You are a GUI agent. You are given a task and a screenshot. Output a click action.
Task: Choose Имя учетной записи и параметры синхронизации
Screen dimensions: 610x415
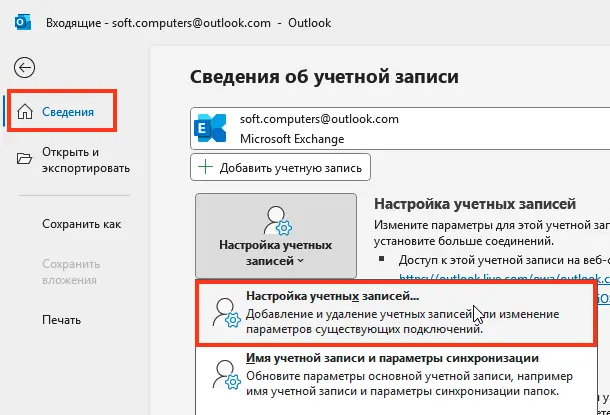coord(396,375)
